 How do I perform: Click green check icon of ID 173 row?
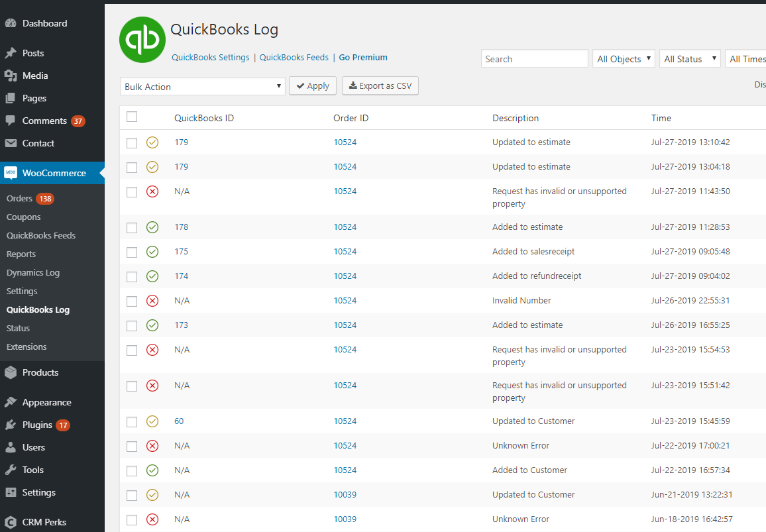tap(152, 325)
